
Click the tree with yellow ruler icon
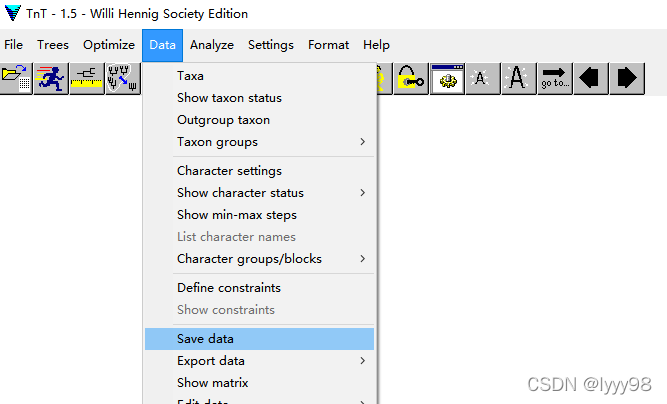[x=87, y=78]
